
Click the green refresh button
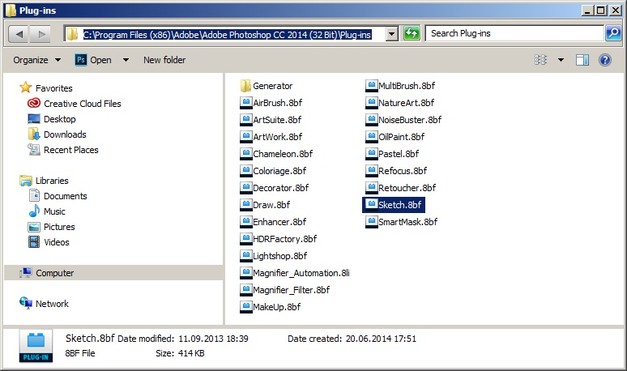coord(411,34)
